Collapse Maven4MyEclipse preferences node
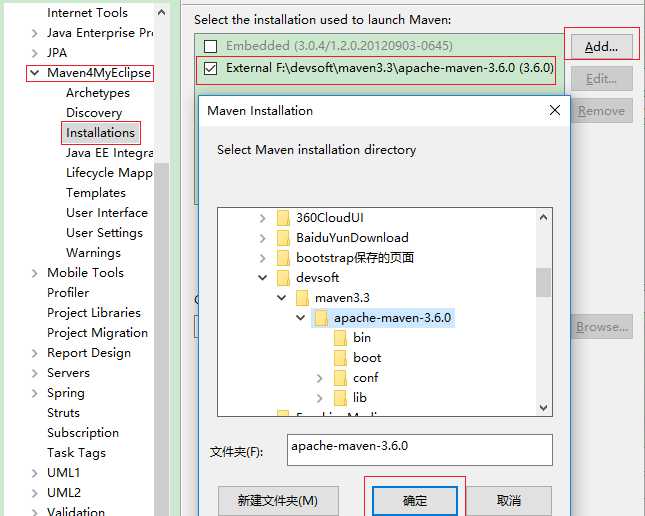 tap(35, 73)
